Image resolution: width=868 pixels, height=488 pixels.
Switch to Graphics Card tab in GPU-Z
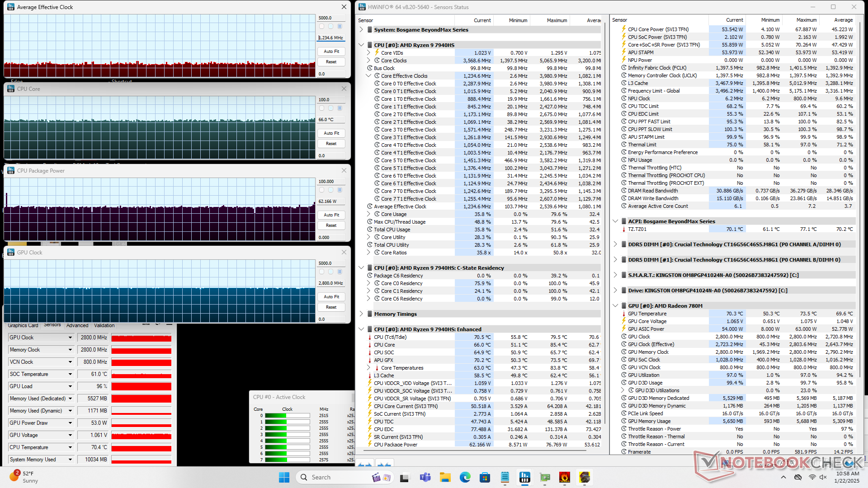(x=23, y=325)
